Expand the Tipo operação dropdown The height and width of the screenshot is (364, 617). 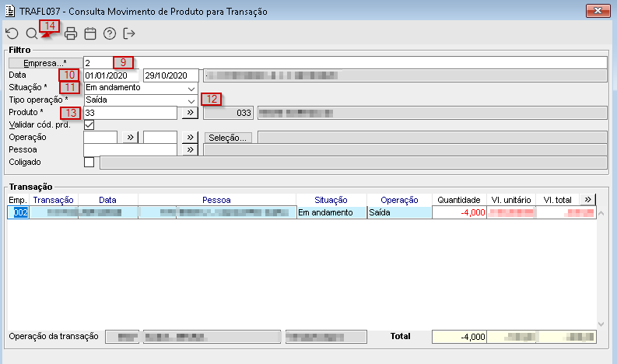coord(191,100)
